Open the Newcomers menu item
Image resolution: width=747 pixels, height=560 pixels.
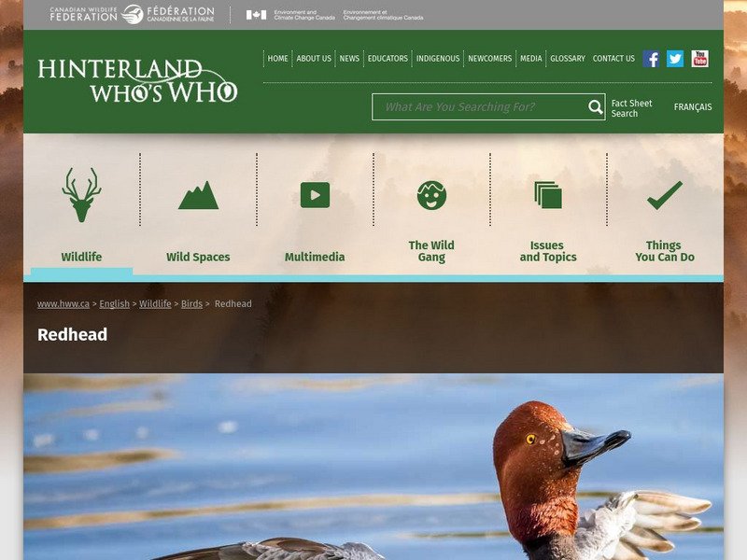(489, 59)
